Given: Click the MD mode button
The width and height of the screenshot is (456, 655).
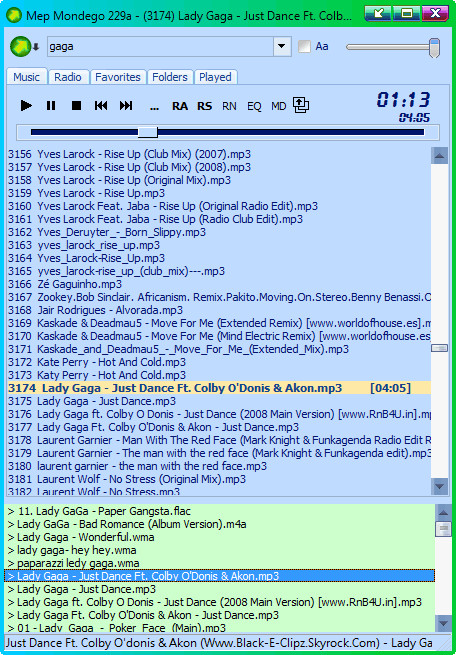Looking at the screenshot, I should coord(279,106).
